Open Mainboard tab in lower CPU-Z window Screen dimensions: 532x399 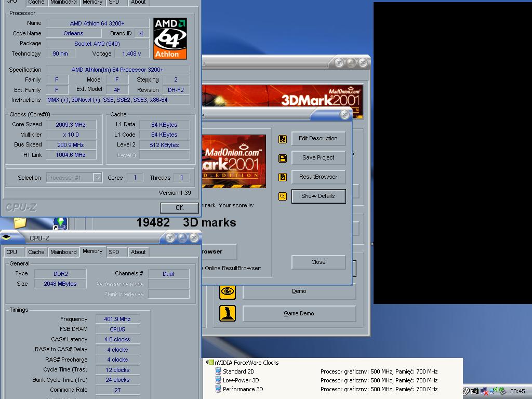63,252
